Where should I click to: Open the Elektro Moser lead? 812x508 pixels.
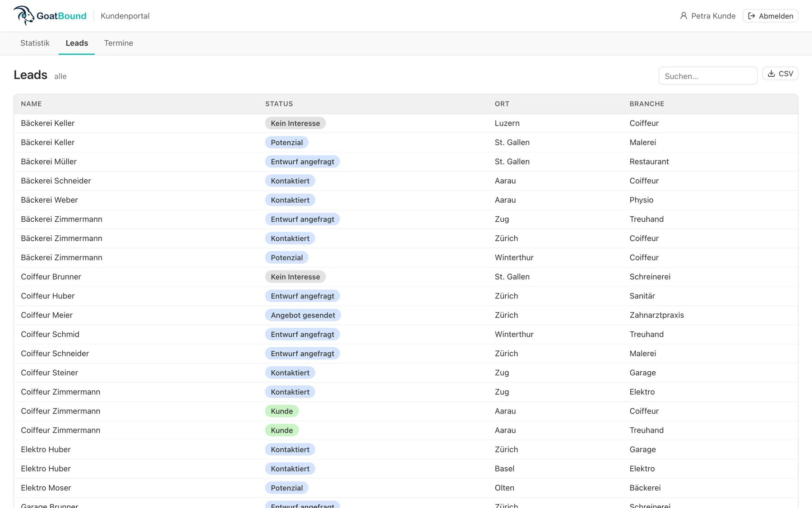tap(406, 488)
